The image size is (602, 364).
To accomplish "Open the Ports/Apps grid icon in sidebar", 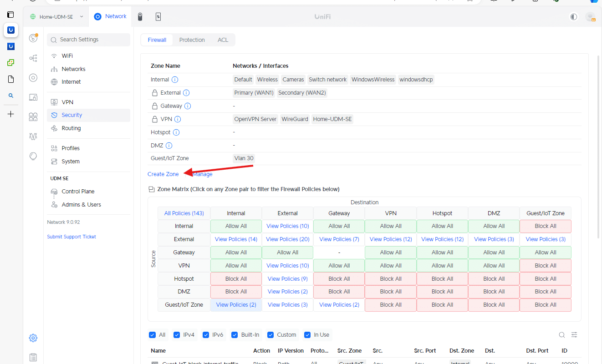I will point(33,117).
